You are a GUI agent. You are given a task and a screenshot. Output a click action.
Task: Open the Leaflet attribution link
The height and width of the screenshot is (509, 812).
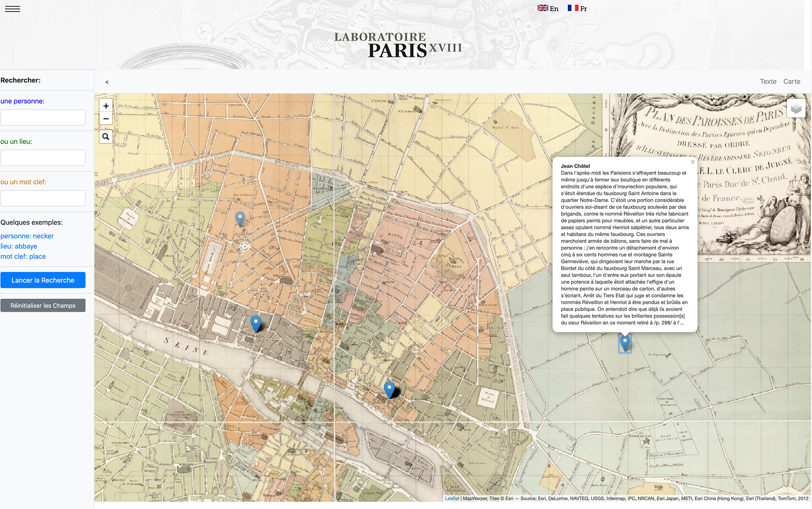coord(452,498)
